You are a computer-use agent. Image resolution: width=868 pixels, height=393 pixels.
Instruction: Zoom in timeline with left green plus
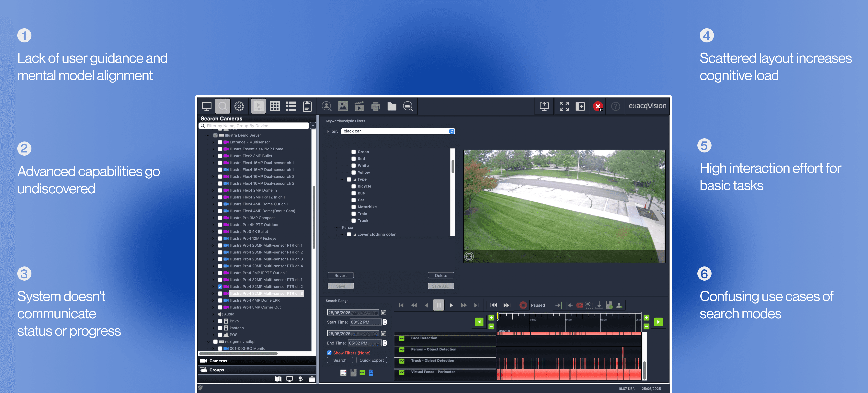tap(491, 318)
